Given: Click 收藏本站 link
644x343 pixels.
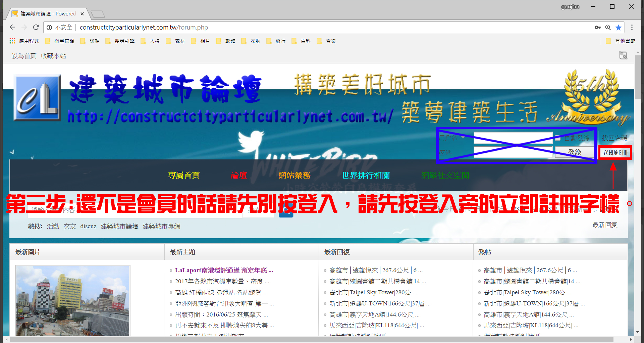Looking at the screenshot, I should coord(53,56).
